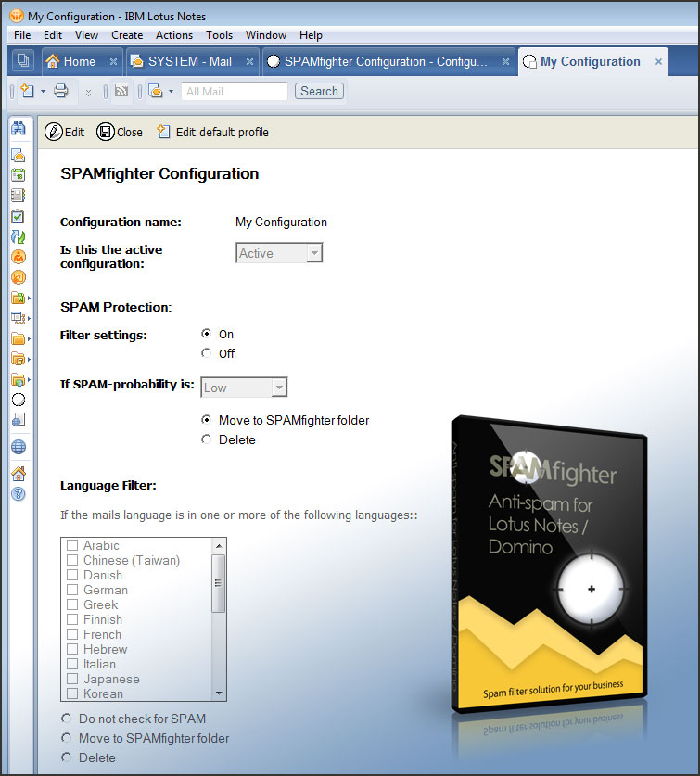Viewport: 700px width, 776px height.
Task: Click the Close action button
Action: click(x=120, y=133)
